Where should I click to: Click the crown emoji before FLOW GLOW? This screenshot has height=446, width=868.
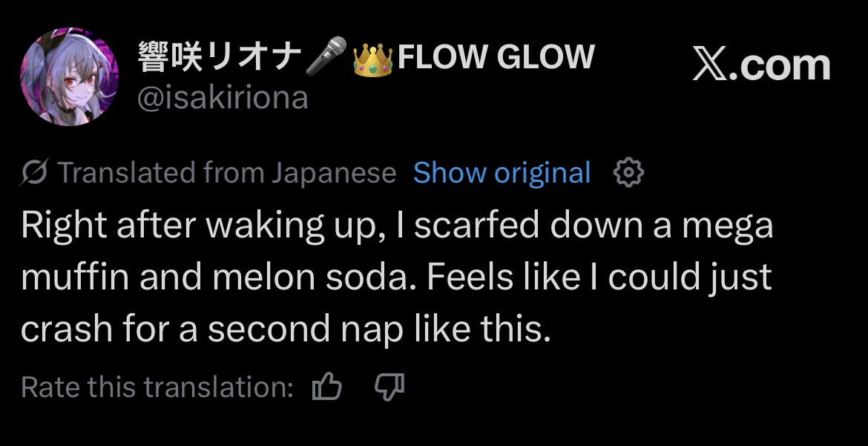click(x=372, y=59)
